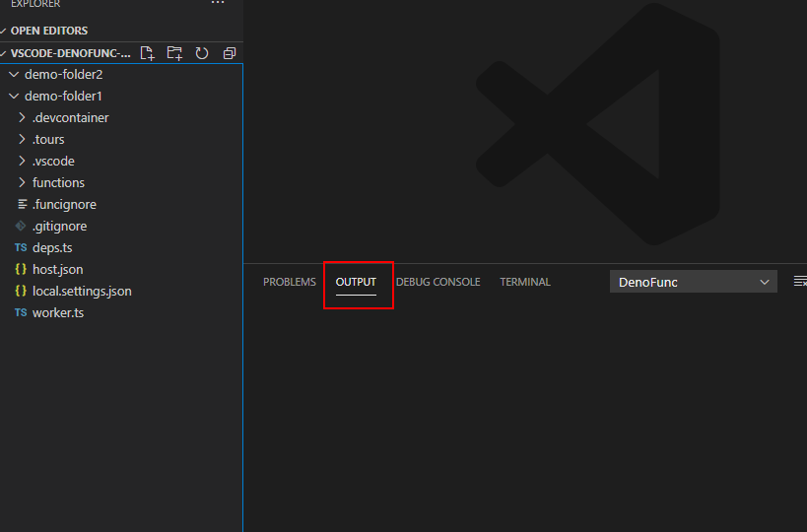807x532 pixels.
Task: Open the DenoFunc output channel dropdown
Action: [694, 282]
